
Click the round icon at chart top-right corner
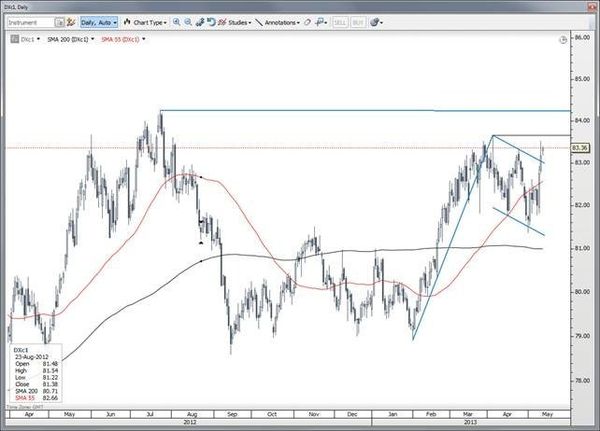[563, 39]
